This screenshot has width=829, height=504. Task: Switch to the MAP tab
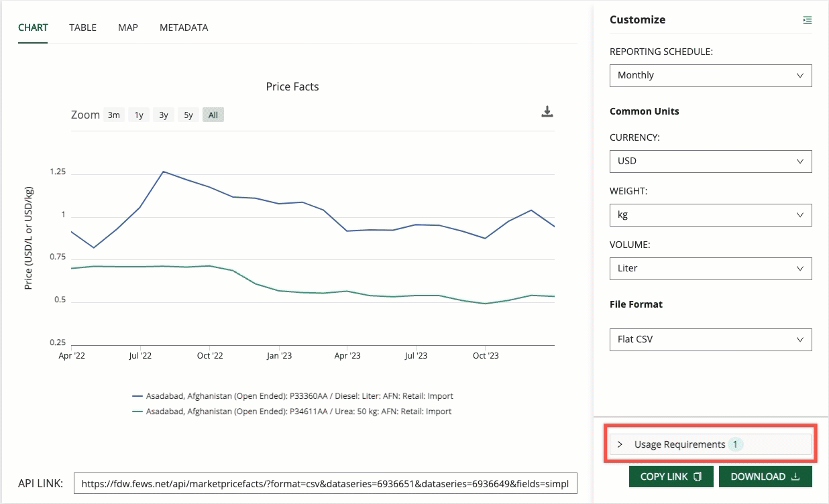[x=127, y=27]
